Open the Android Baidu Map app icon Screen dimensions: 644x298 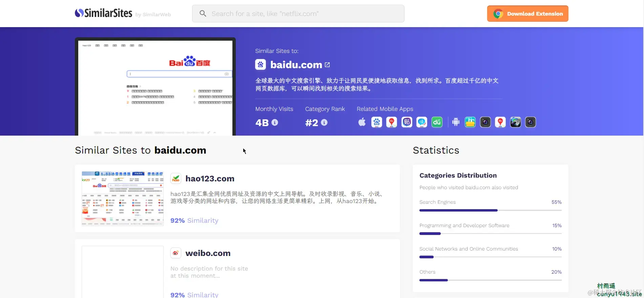click(x=500, y=122)
